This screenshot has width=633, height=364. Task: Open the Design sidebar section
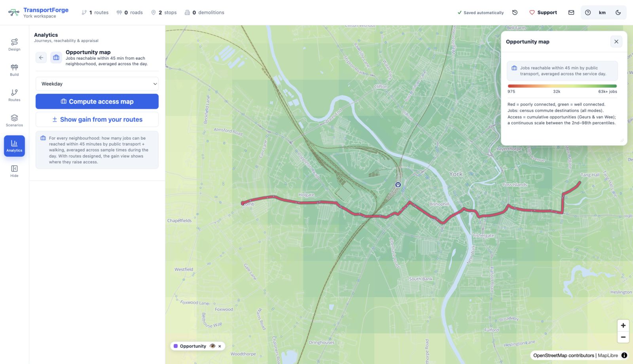(x=14, y=45)
